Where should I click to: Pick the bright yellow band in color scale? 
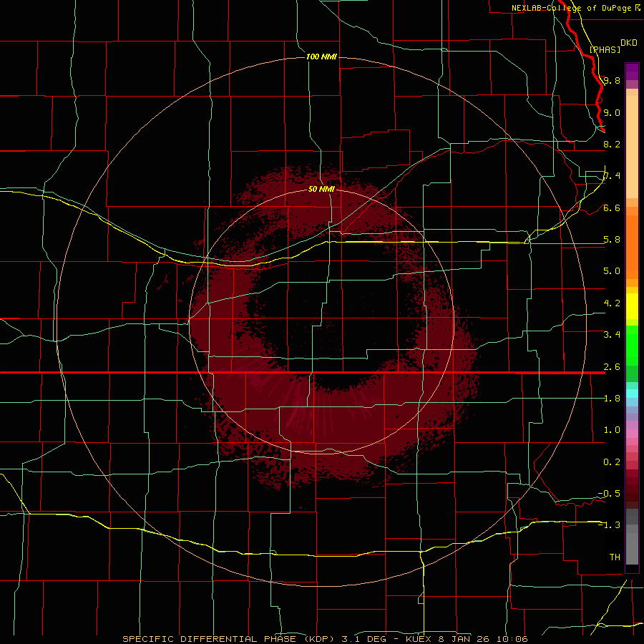tap(632, 306)
